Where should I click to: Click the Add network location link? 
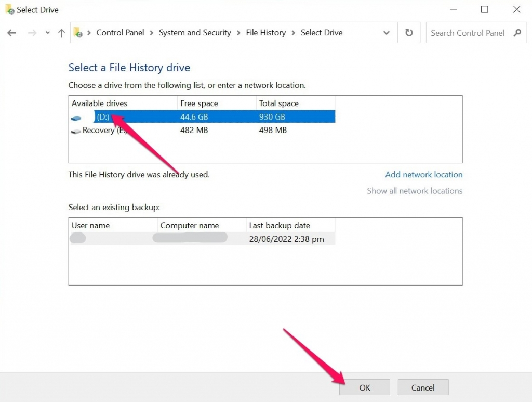pyautogui.click(x=423, y=175)
